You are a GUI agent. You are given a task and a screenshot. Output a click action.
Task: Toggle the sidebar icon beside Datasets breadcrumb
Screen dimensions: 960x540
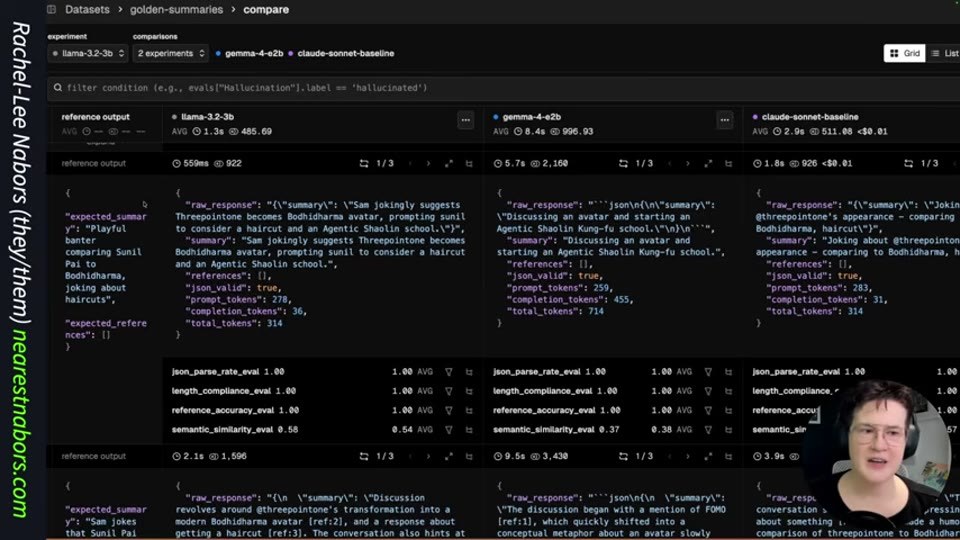51,10
